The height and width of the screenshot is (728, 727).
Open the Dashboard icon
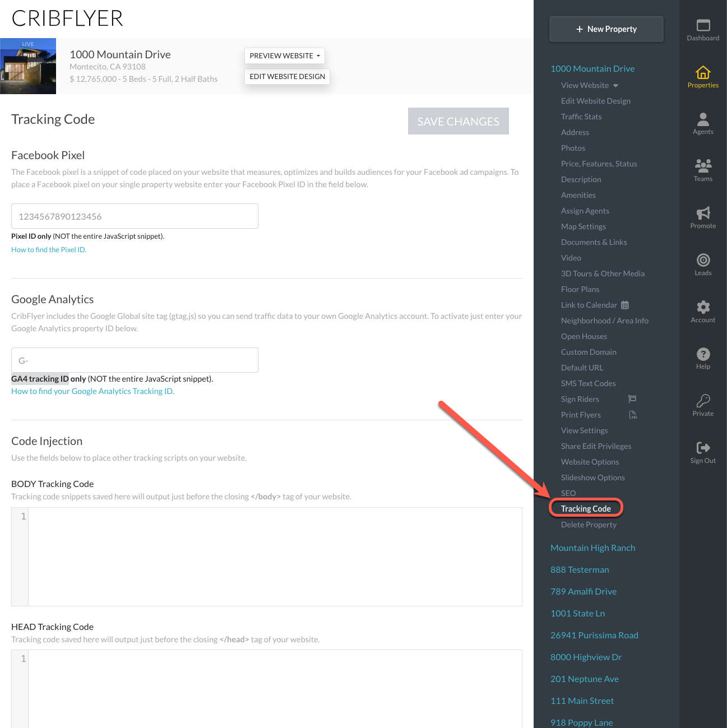[x=703, y=25]
